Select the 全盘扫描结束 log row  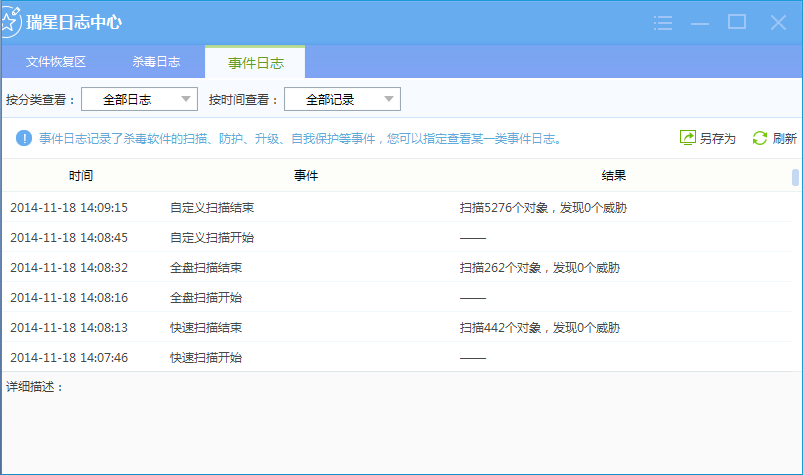point(206,268)
